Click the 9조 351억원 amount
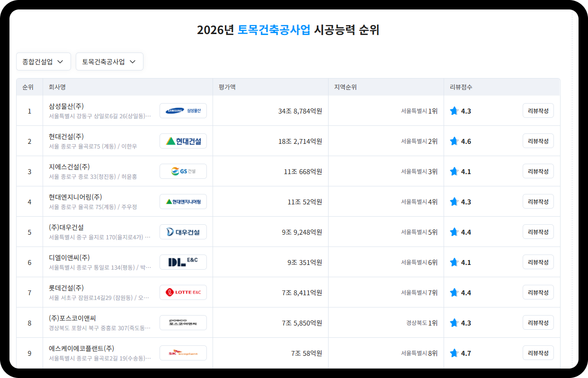 click(x=305, y=263)
